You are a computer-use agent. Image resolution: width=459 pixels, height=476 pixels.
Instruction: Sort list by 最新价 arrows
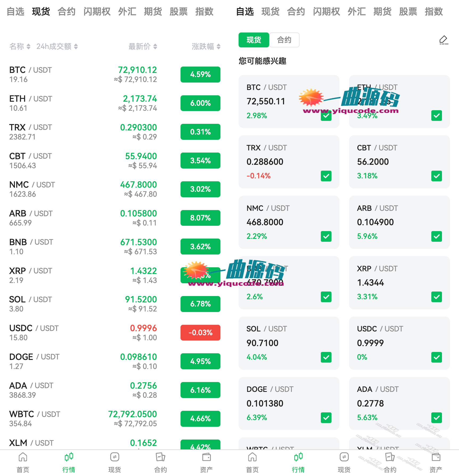pyautogui.click(x=155, y=47)
